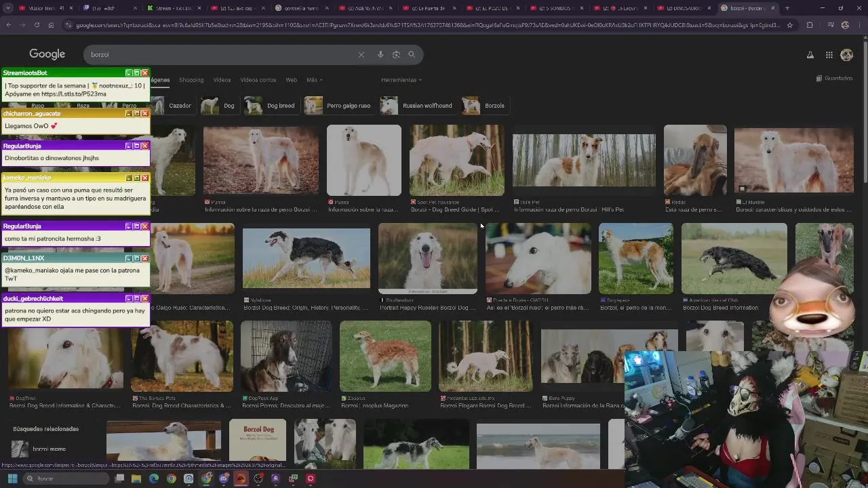Open the Guardados saved items link
This screenshot has height=488, width=868.
(x=834, y=79)
